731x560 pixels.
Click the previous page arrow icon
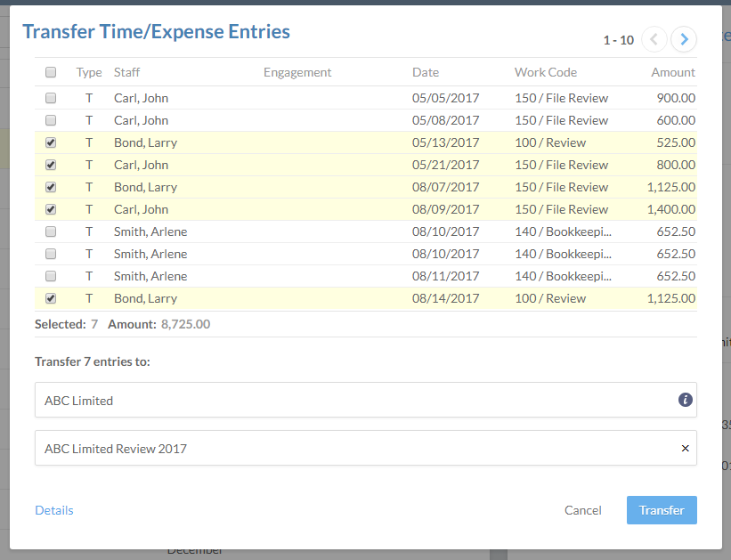[654, 39]
